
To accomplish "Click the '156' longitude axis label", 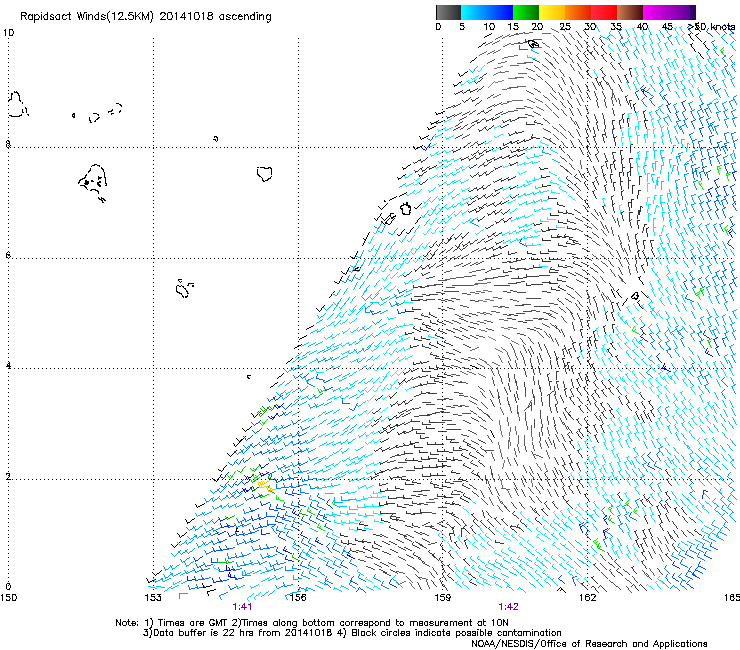I will click(x=298, y=598).
